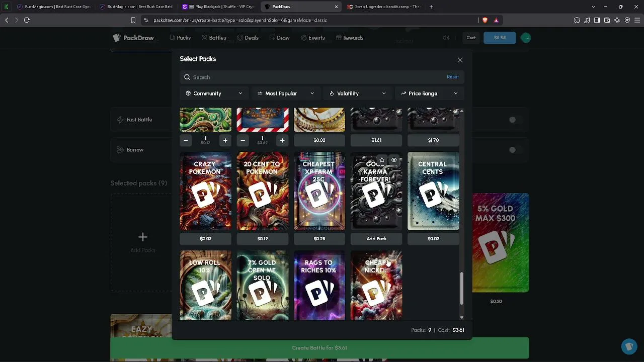The height and width of the screenshot is (362, 644).
Task: Open the support chat bubble
Action: click(629, 346)
